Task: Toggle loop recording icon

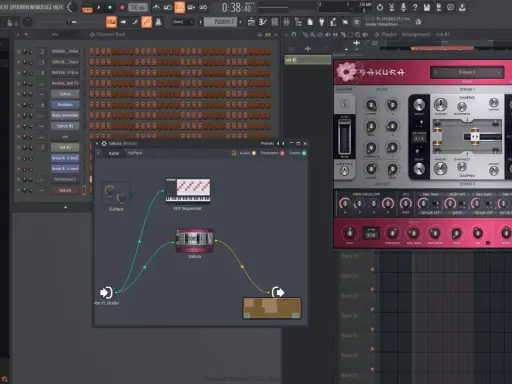Action: pyautogui.click(x=203, y=7)
